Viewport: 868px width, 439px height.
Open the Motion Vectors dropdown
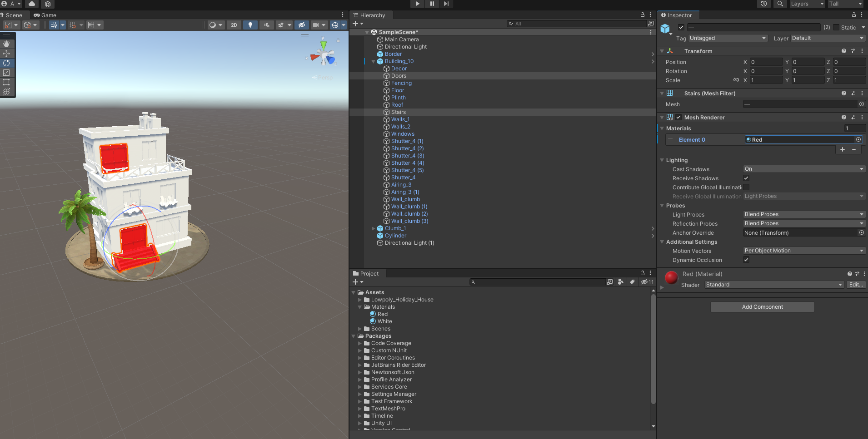(804, 251)
